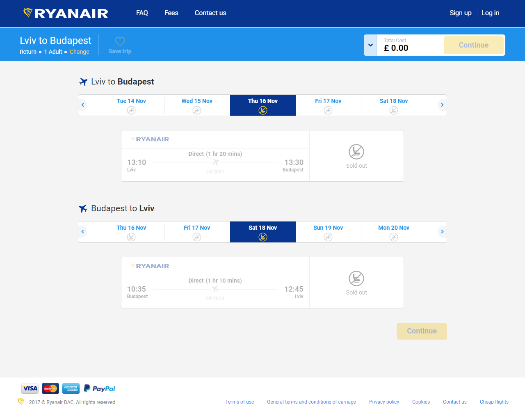Image resolution: width=525 pixels, height=420 pixels.
Task: Click the Visa card logo in footer
Action: [x=30, y=388]
